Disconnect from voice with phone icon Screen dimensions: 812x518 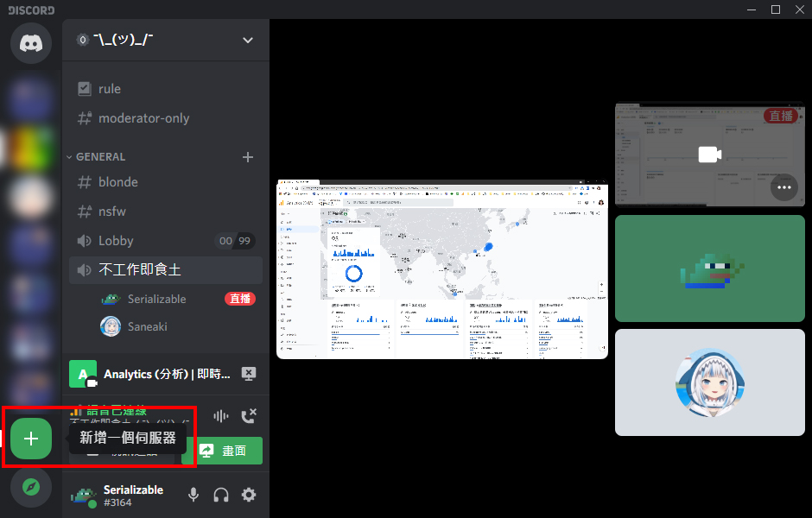249,416
